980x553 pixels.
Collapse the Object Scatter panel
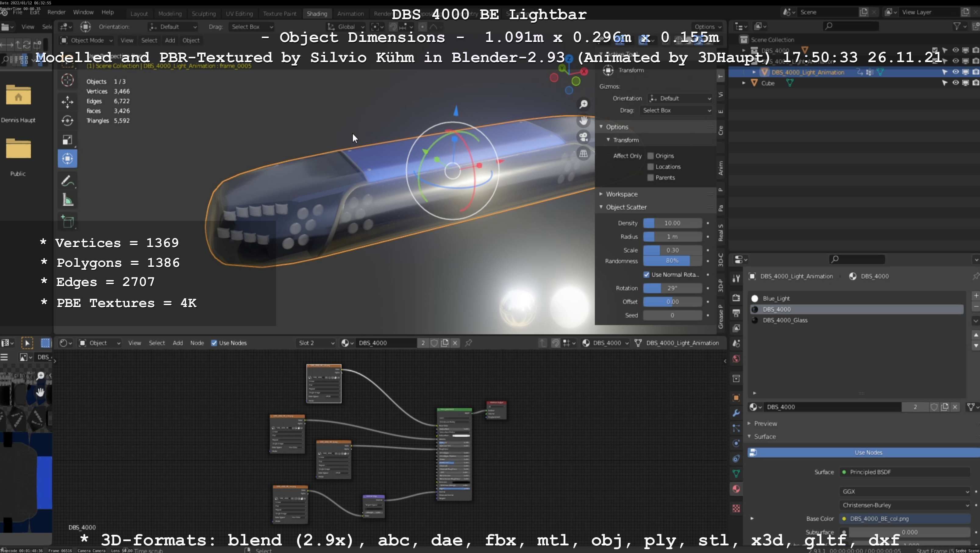(601, 207)
